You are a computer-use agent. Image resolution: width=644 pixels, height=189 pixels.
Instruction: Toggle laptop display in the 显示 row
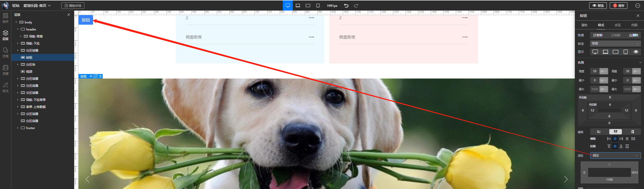coord(605,52)
